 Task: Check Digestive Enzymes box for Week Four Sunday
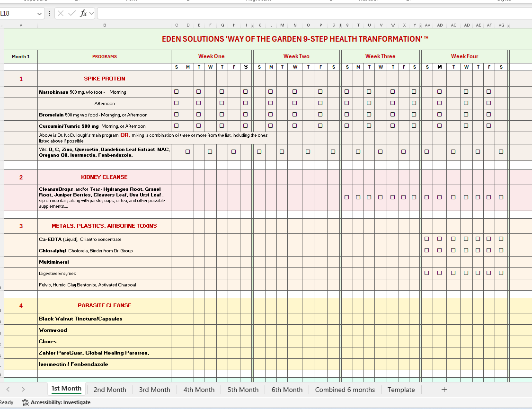(x=427, y=273)
